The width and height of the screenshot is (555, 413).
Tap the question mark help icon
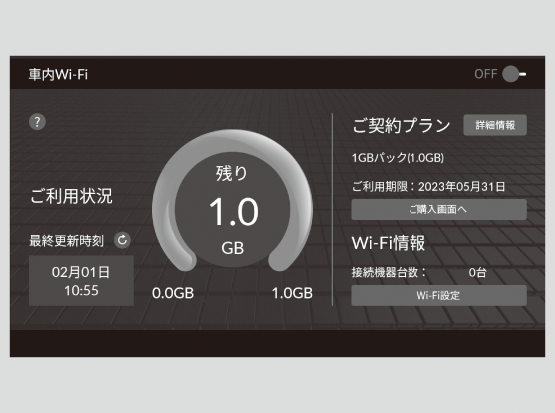[37, 122]
